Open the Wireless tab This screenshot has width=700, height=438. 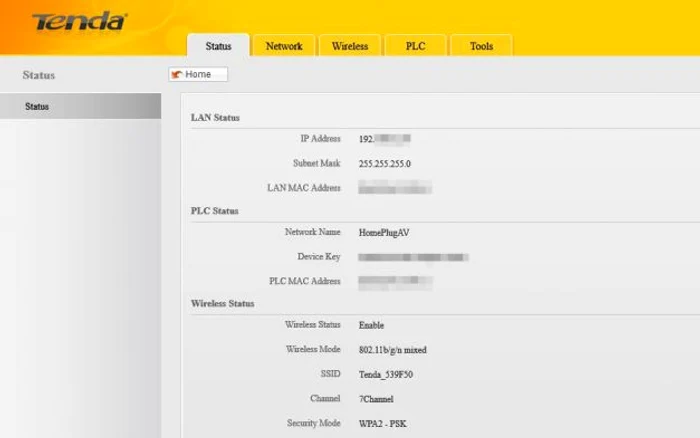pos(350,46)
